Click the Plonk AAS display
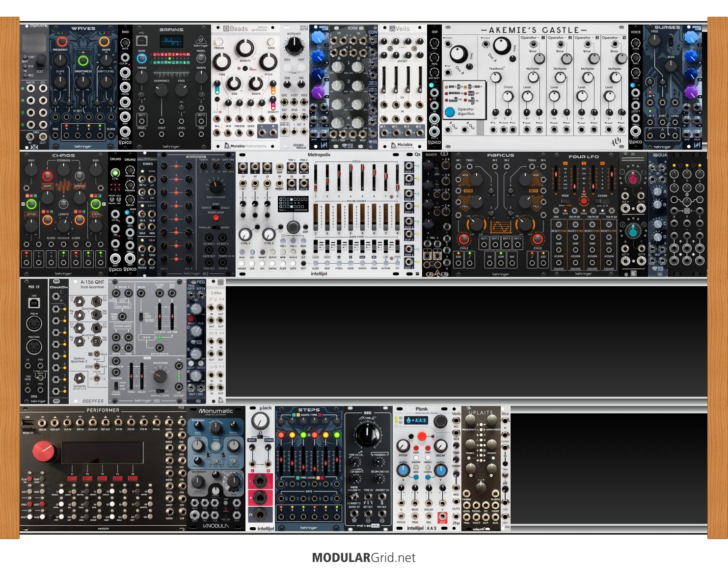The image size is (728, 568). coord(416,420)
